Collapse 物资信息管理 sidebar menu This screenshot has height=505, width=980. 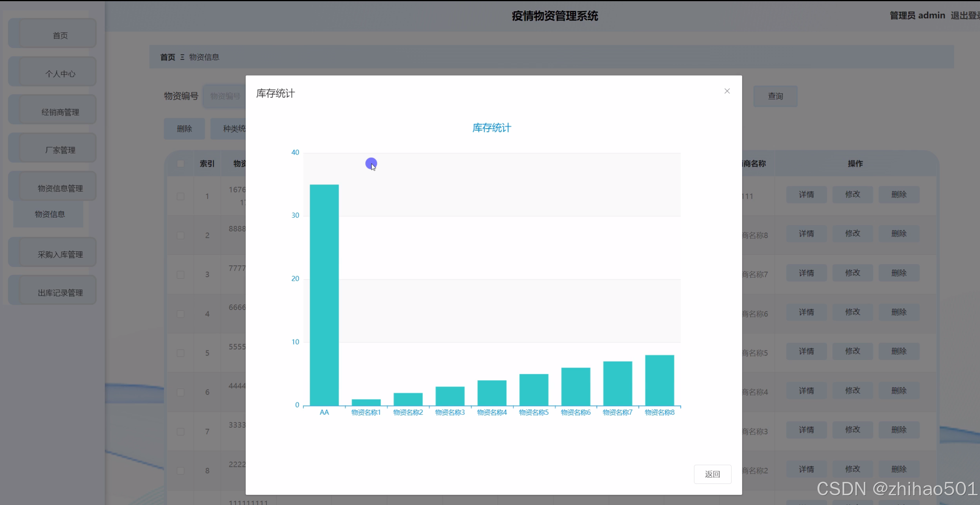[x=60, y=188]
